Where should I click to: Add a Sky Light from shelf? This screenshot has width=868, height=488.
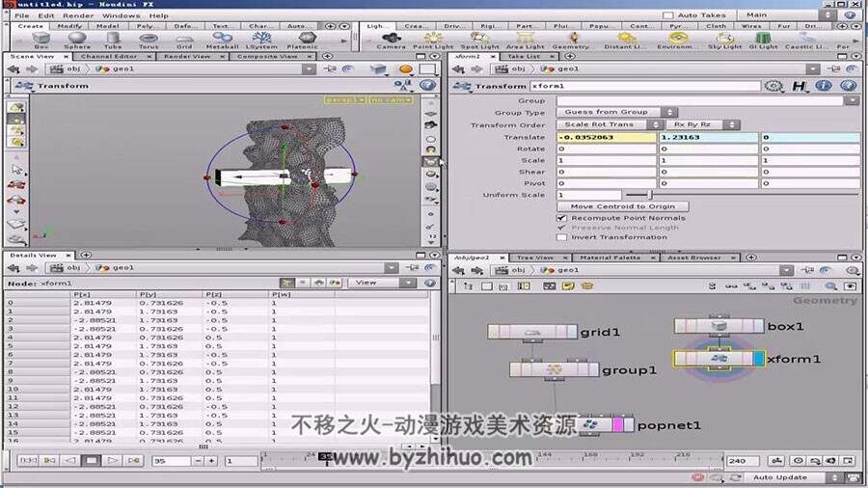724,40
